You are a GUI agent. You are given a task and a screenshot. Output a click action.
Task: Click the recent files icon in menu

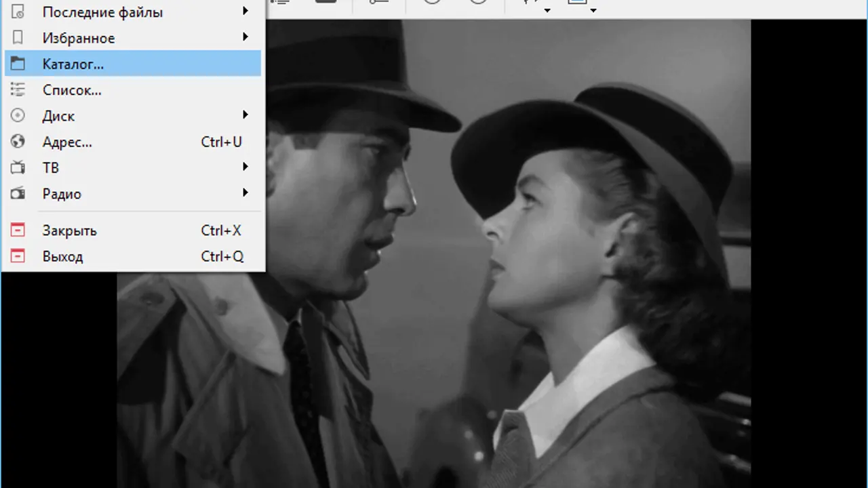tap(18, 12)
